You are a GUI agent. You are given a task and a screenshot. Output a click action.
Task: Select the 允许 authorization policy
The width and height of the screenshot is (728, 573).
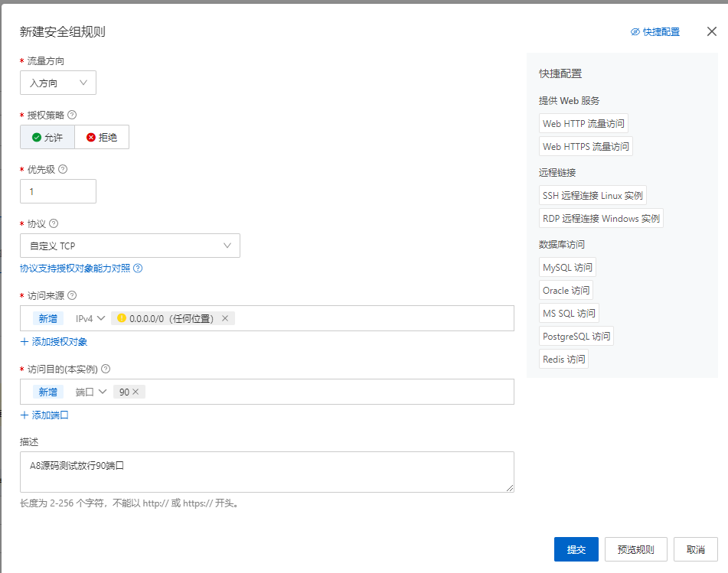[x=46, y=137]
